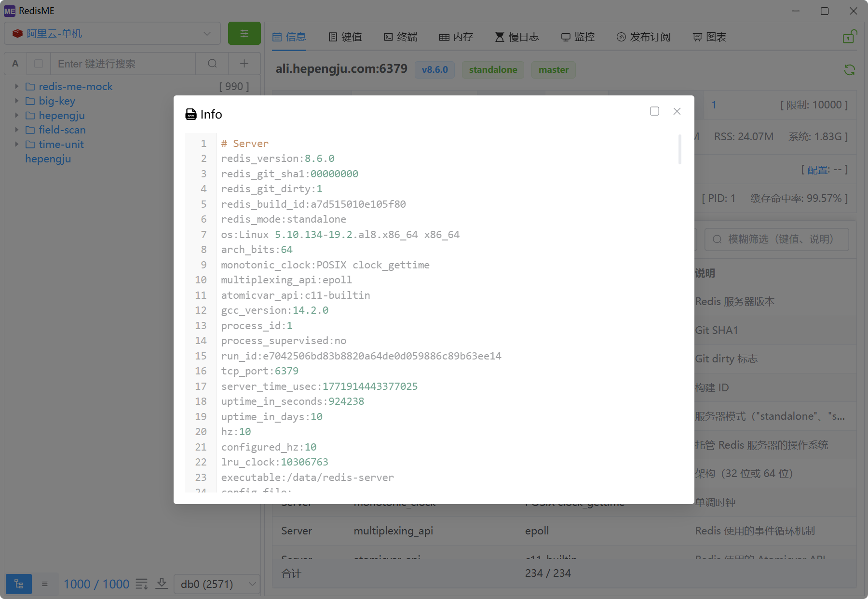Maximize the Info dialog
Image resolution: width=868 pixels, height=599 pixels.
click(x=654, y=111)
